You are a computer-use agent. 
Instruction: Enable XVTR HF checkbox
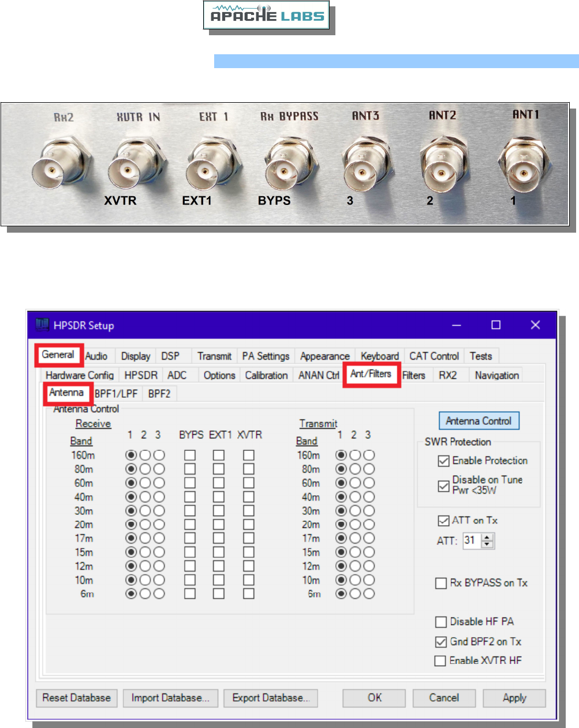(441, 660)
